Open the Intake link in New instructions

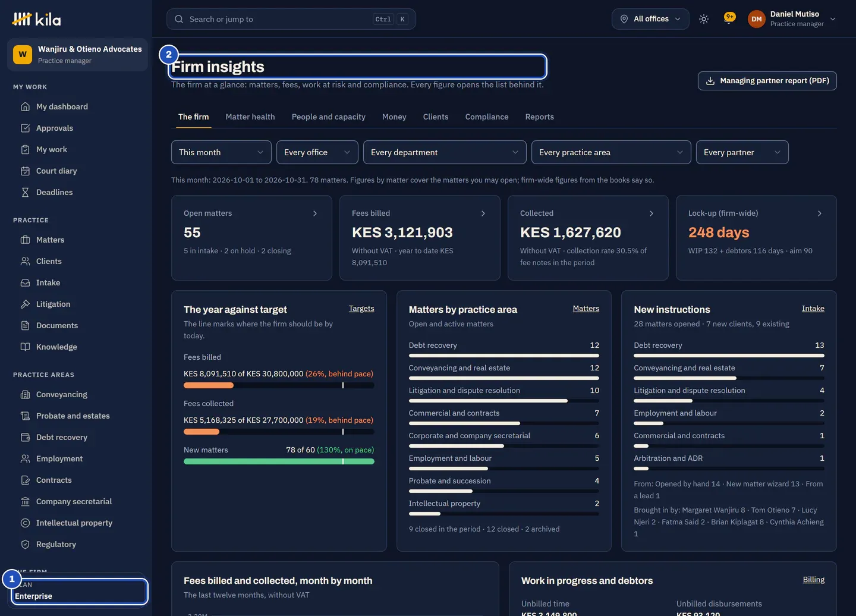[813, 309]
